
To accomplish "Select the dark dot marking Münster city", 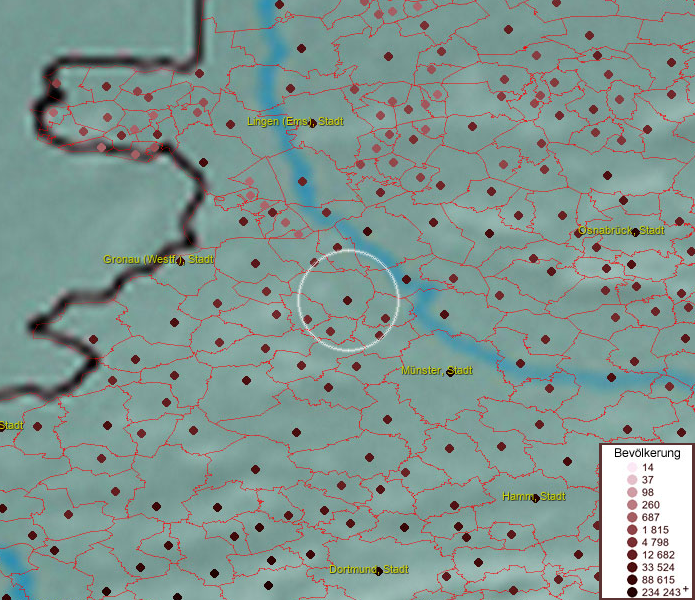I will (450, 373).
